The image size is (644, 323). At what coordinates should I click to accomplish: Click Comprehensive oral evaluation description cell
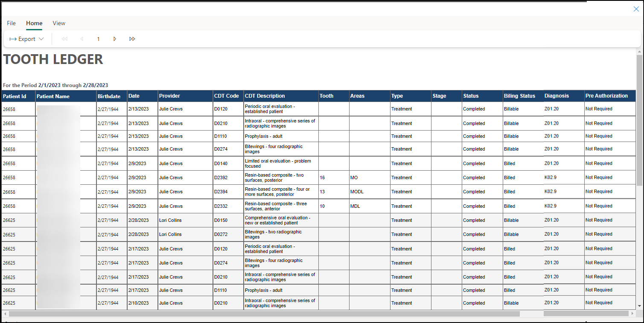point(281,220)
